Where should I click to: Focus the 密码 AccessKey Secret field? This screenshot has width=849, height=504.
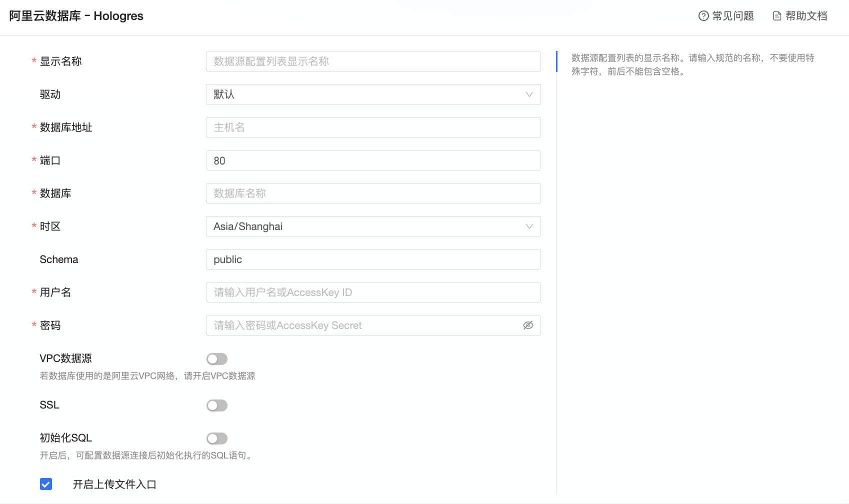[x=373, y=325]
